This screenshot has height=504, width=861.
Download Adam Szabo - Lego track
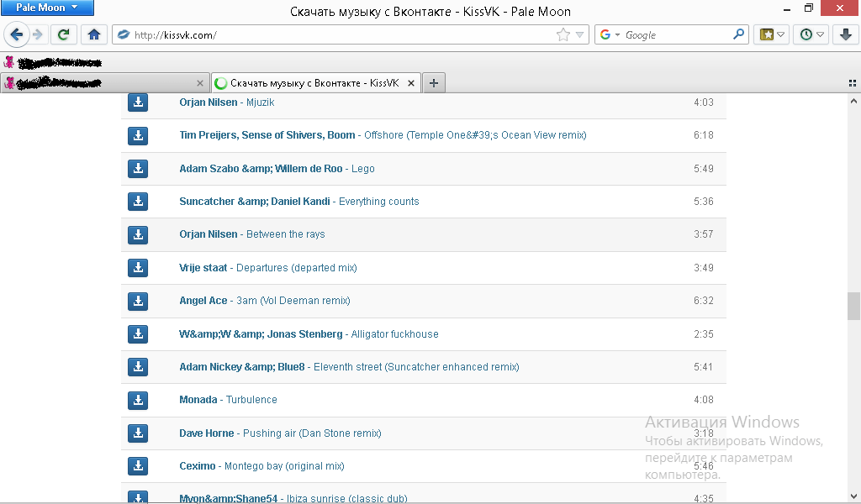138,168
